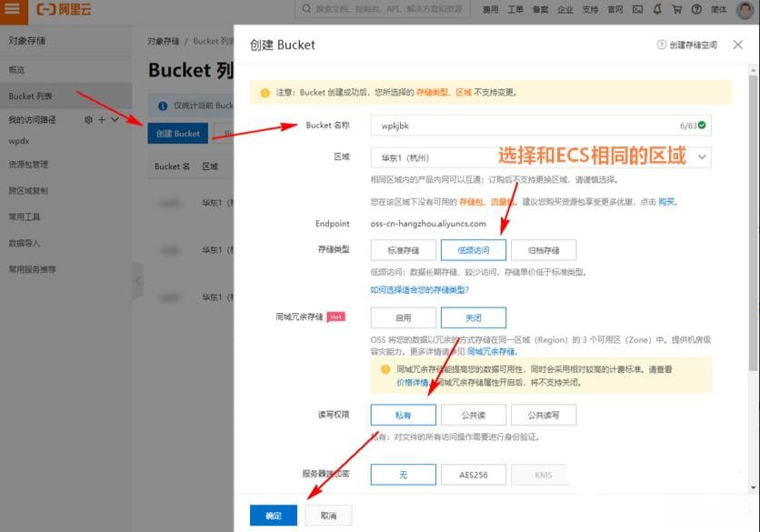Click 支持 in top navigation
The image size is (760, 532).
click(590, 9)
